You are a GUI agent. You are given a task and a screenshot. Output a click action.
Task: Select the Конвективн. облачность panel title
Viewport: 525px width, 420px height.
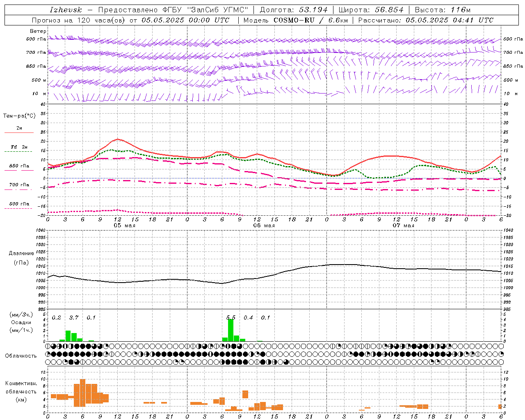pos(21,388)
